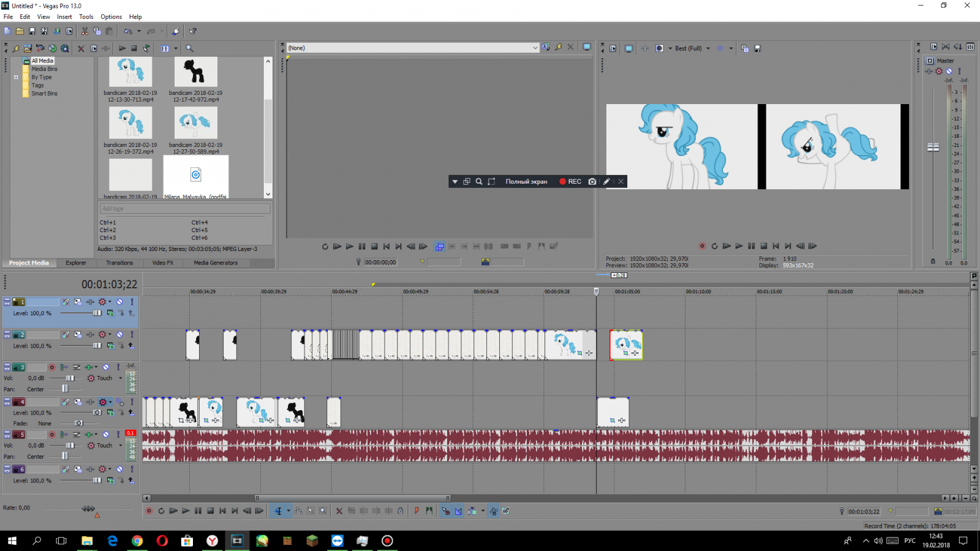Toggle Lock Envelopes to Events button
980x551 pixels.
493,511
